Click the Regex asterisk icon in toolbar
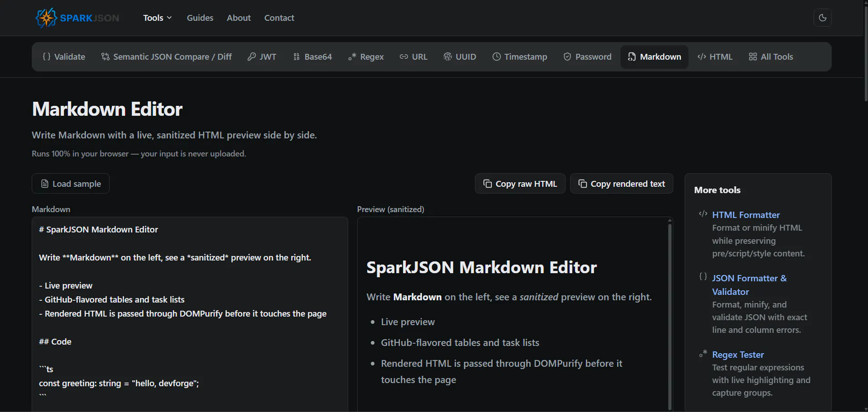 (352, 57)
